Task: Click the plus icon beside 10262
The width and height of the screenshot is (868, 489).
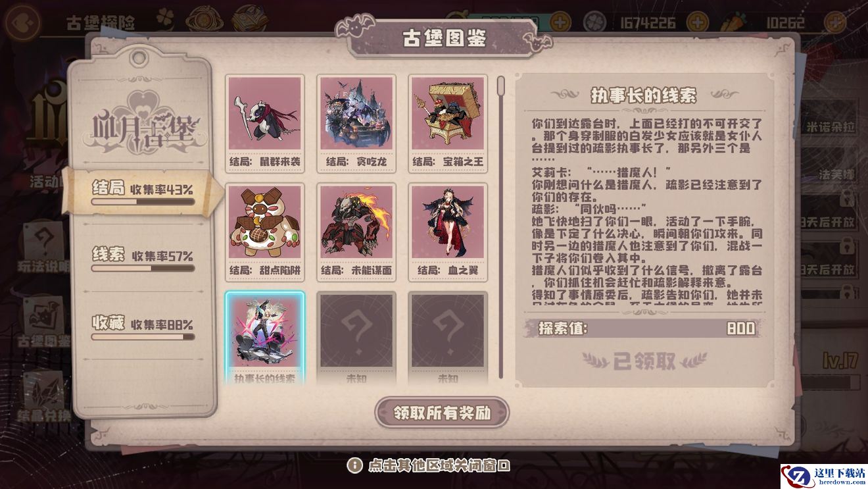Action: [x=835, y=23]
